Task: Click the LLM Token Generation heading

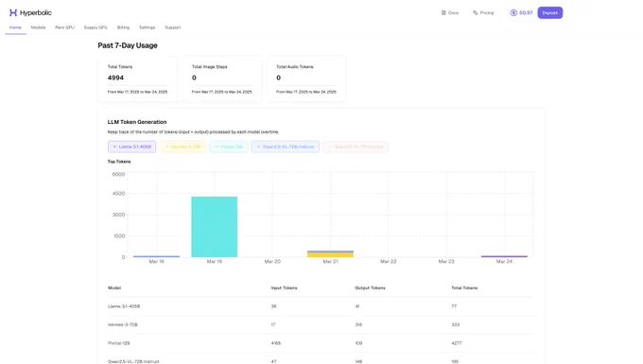Action: click(x=137, y=122)
